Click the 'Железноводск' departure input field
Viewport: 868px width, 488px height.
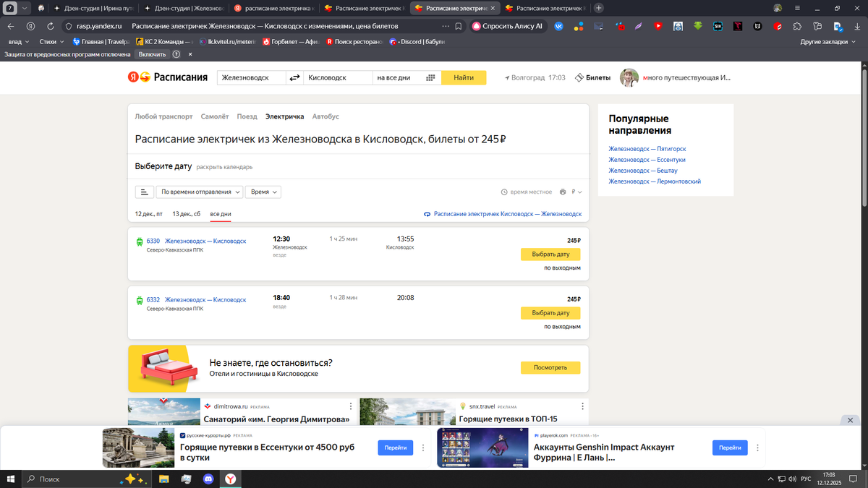[x=251, y=77]
